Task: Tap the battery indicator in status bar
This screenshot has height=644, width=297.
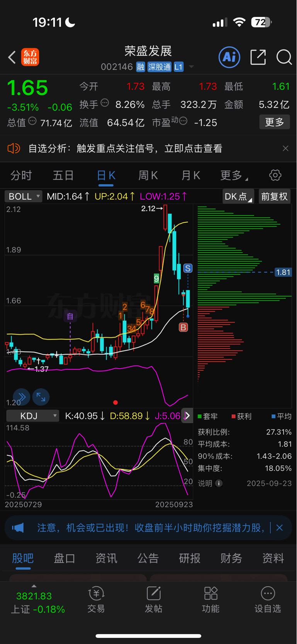Action: [x=261, y=22]
